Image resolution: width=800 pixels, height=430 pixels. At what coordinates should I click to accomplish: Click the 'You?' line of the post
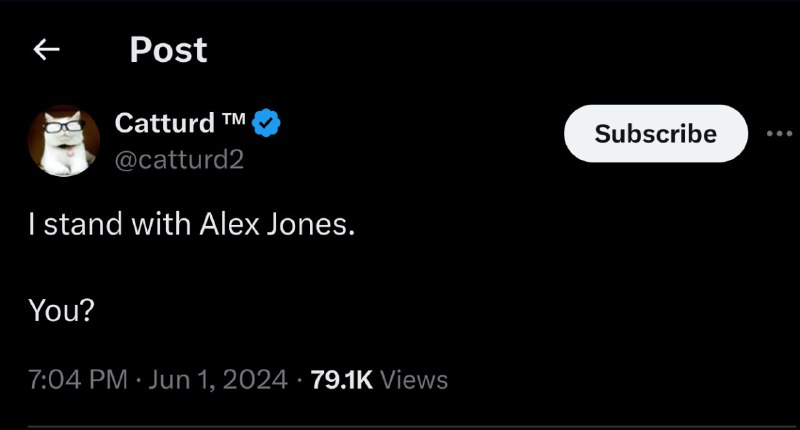(61, 310)
